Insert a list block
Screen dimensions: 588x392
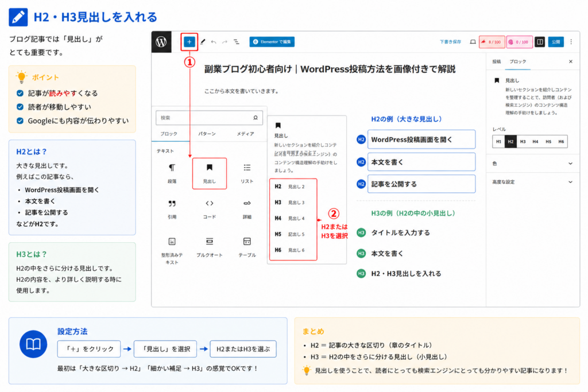pos(247,173)
